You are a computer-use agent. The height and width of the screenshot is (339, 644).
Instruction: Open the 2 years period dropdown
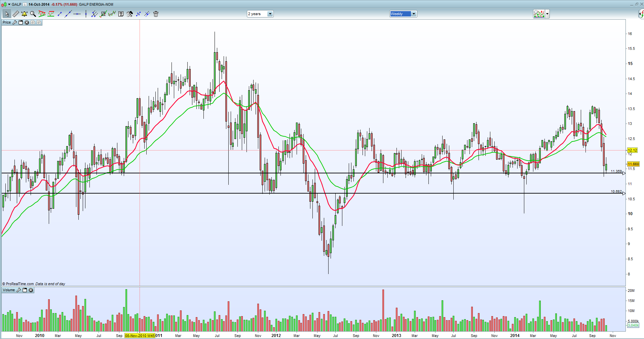tap(270, 14)
